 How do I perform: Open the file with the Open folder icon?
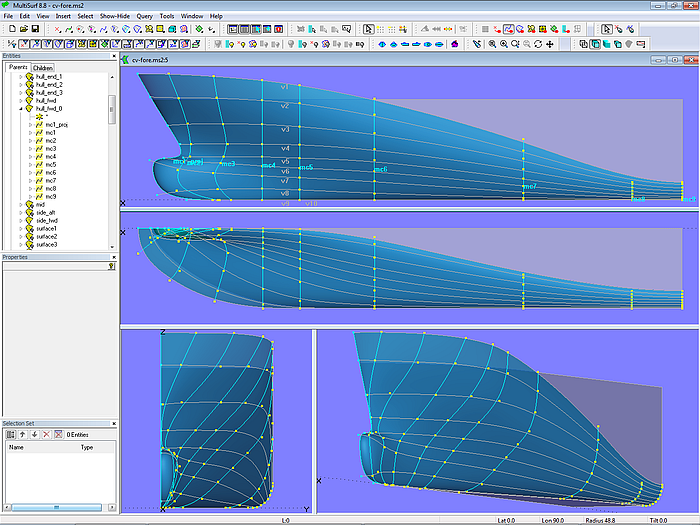22,30
